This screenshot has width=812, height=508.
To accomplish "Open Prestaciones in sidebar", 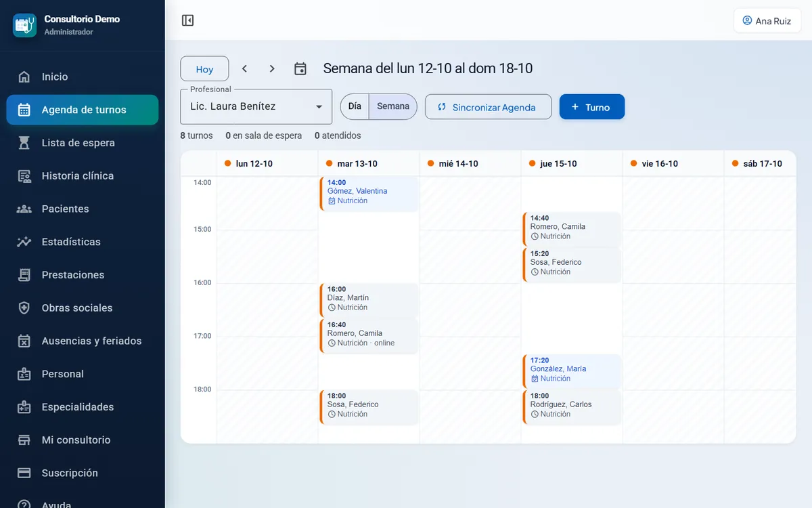I will (x=83, y=275).
